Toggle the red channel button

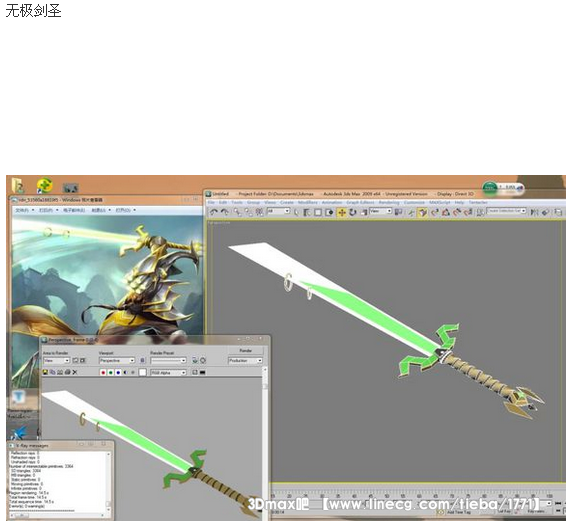103,373
